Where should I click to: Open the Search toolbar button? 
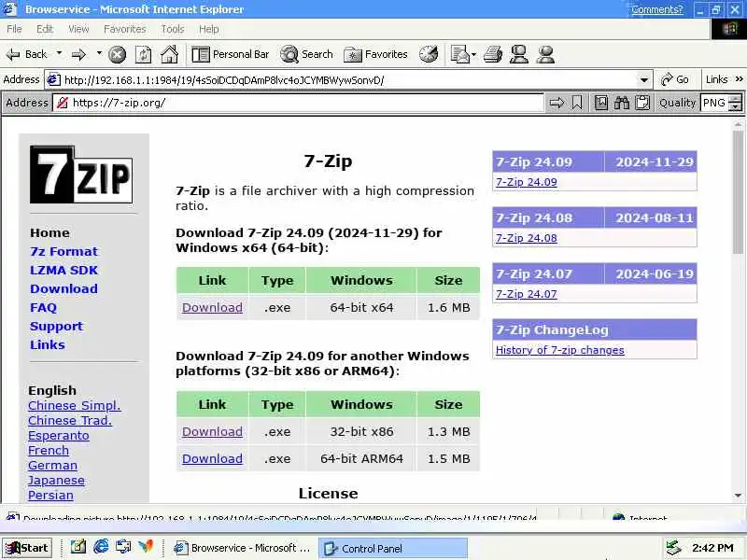pyautogui.click(x=306, y=54)
